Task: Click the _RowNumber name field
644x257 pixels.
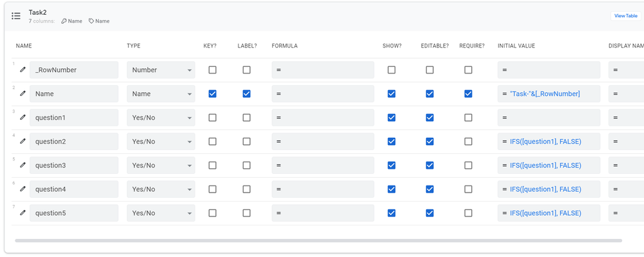Action: coord(74,70)
